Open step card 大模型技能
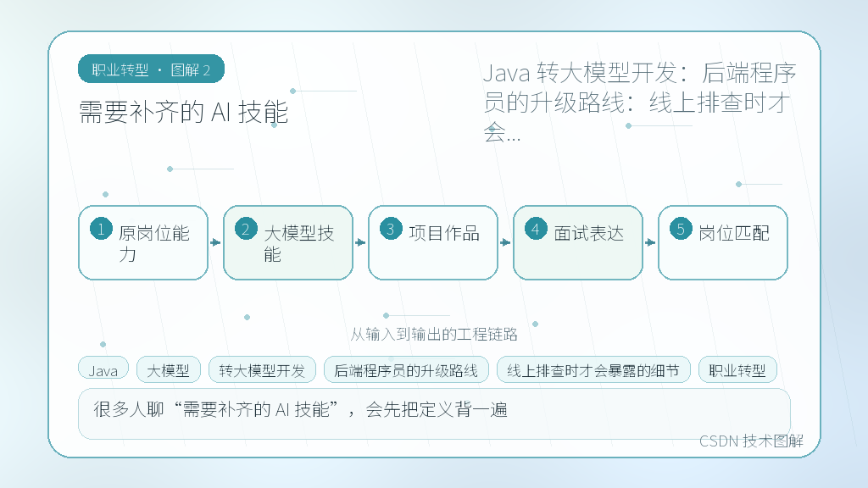 point(288,243)
